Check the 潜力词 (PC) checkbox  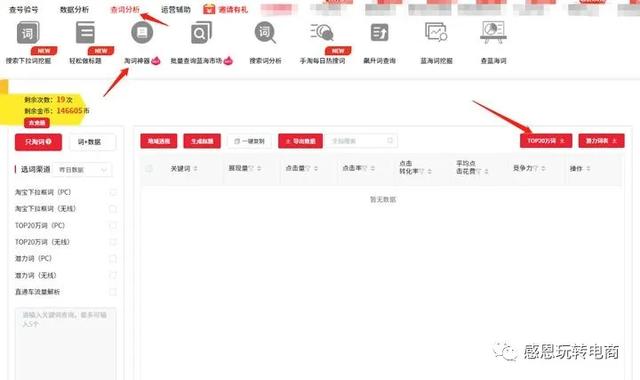point(113,258)
